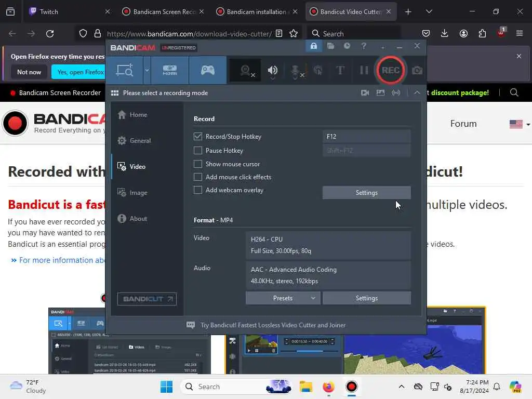Open File Explorer from taskbar
532x399 pixels.
305,387
